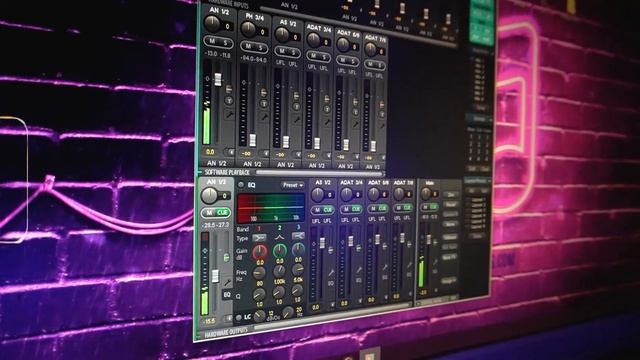Enable the LC low cut filter
Viewport: 640px width, 360px height.
coord(239,318)
